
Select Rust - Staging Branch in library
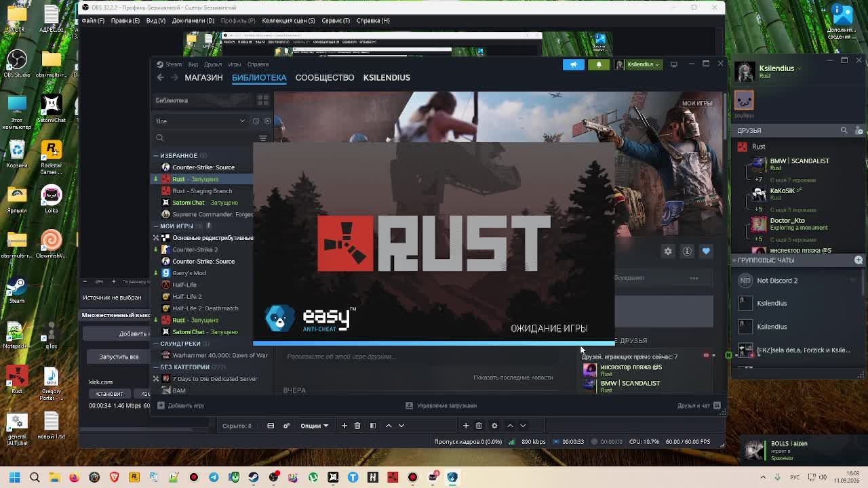[202, 190]
